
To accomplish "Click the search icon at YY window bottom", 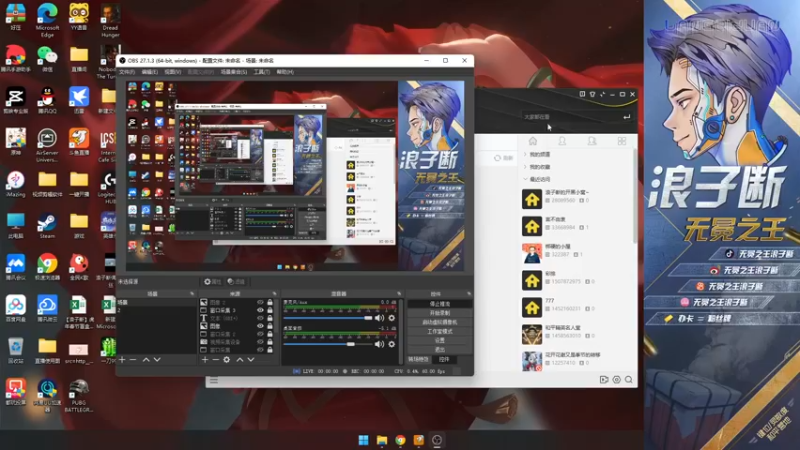I will [x=629, y=380].
